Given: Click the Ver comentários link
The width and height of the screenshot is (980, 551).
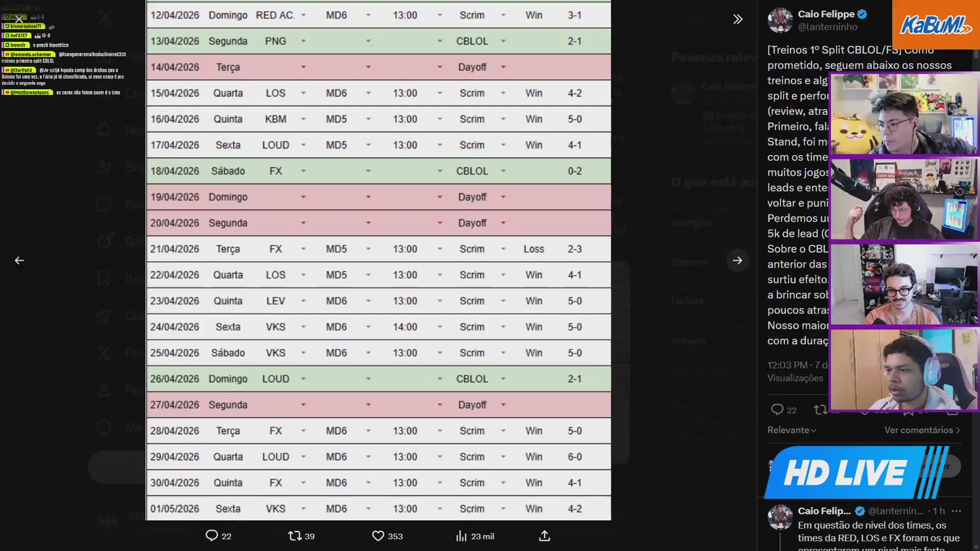Looking at the screenshot, I should 922,430.
